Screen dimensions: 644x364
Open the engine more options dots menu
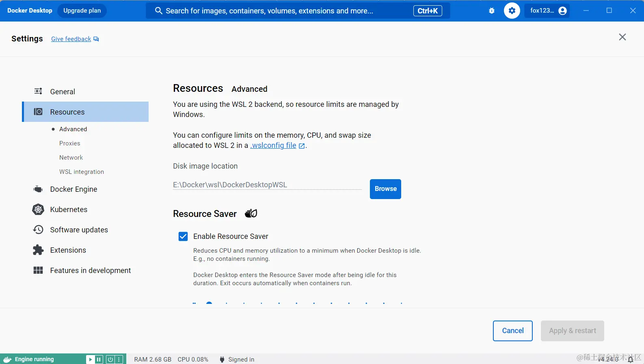click(119, 360)
